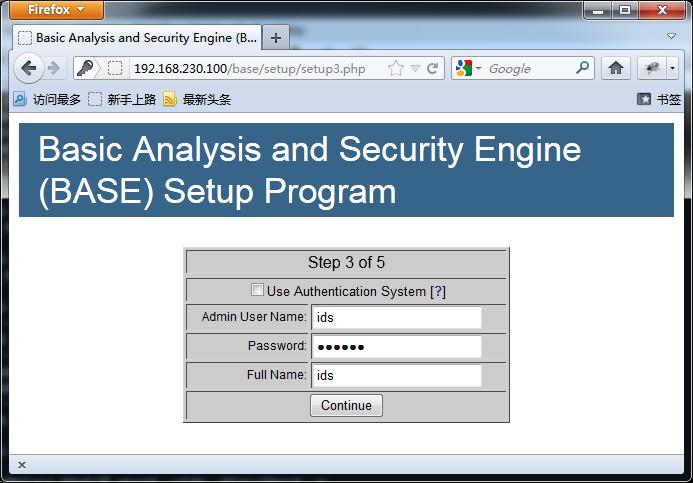Click the Forward navigation arrow
The width and height of the screenshot is (693, 483).
[54, 68]
